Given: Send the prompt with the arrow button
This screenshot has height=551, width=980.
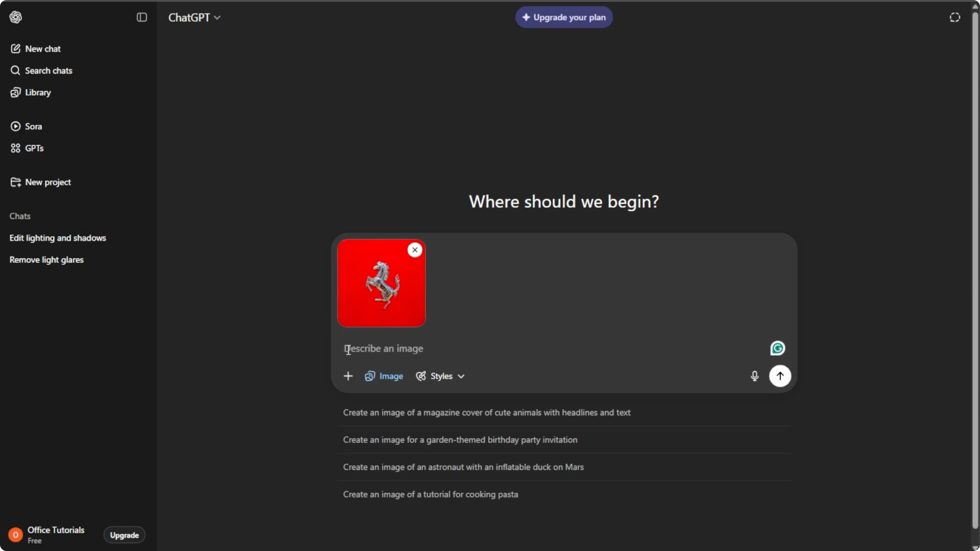Looking at the screenshot, I should pos(780,376).
